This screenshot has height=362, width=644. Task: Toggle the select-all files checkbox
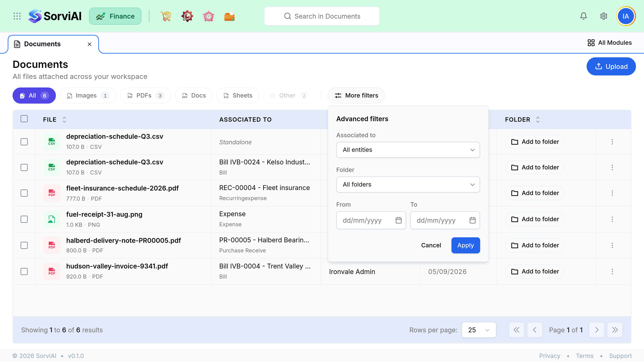point(24,119)
